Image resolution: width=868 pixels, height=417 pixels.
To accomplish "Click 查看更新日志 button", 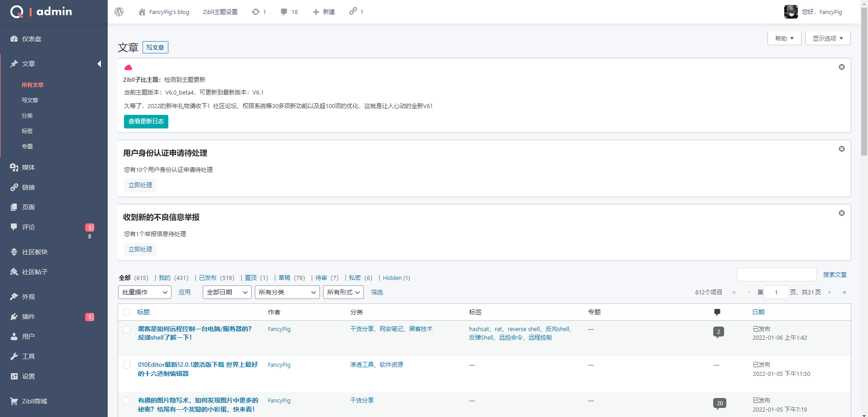I will (146, 122).
